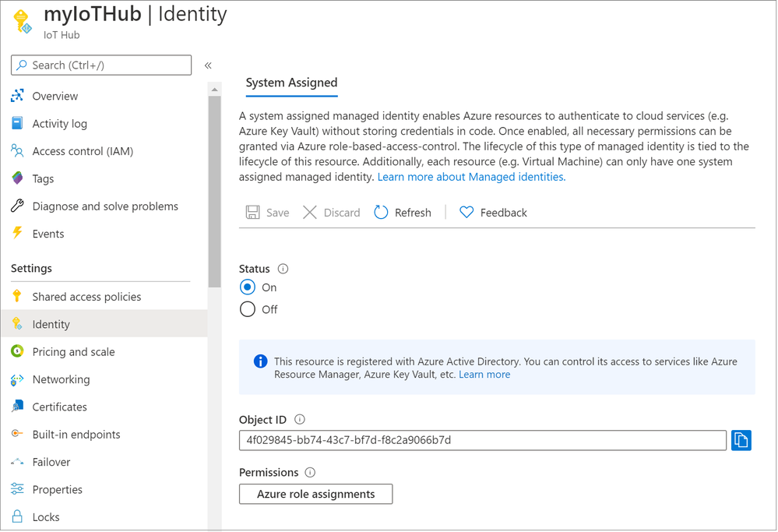The height and width of the screenshot is (532, 778).
Task: Click the Identity key icon in sidebar
Action: tap(17, 323)
